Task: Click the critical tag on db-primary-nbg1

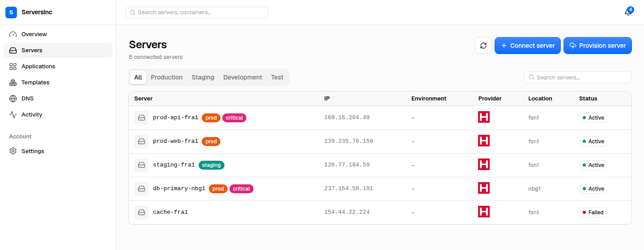Action: (x=241, y=189)
